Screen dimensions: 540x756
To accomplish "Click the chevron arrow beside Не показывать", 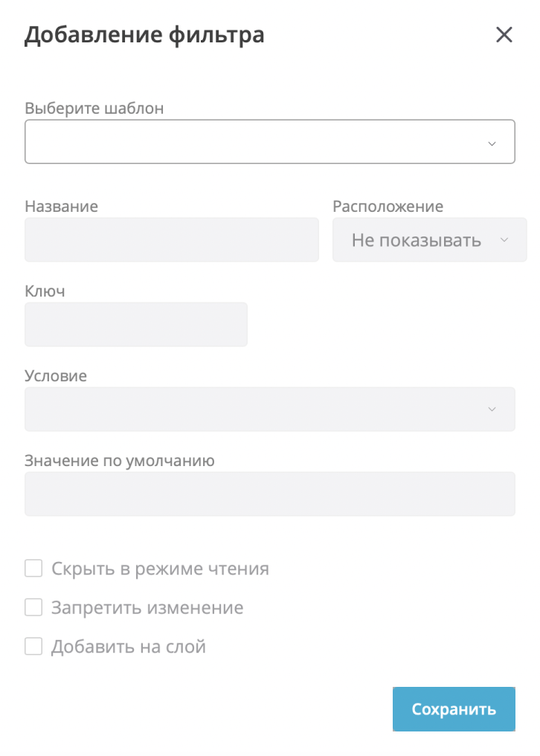I will coord(504,240).
